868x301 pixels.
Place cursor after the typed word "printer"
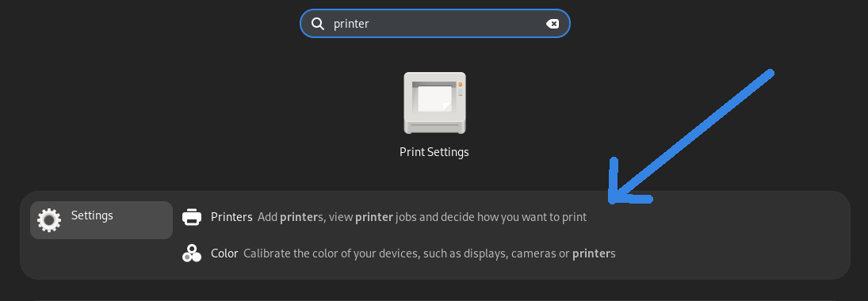(x=369, y=24)
